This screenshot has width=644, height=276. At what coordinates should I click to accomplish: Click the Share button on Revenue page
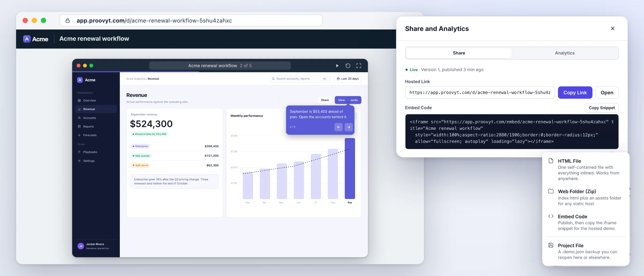[x=325, y=100]
